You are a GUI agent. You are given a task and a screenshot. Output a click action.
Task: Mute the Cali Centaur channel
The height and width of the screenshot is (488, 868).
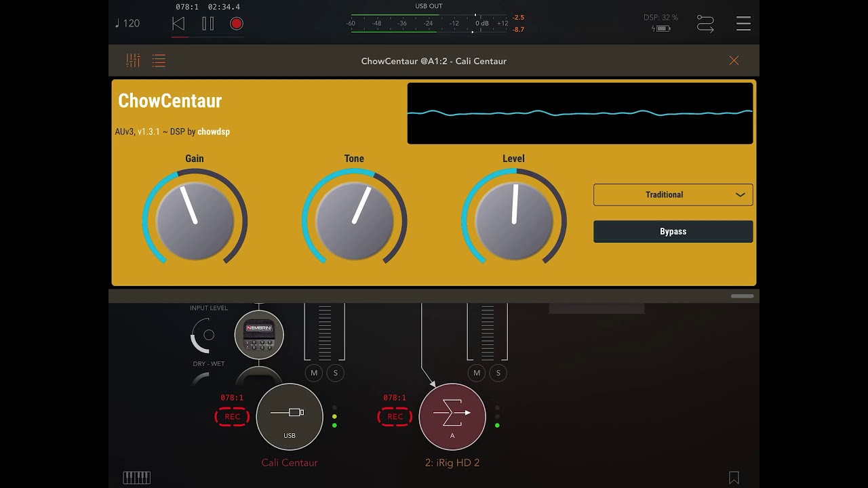click(313, 373)
